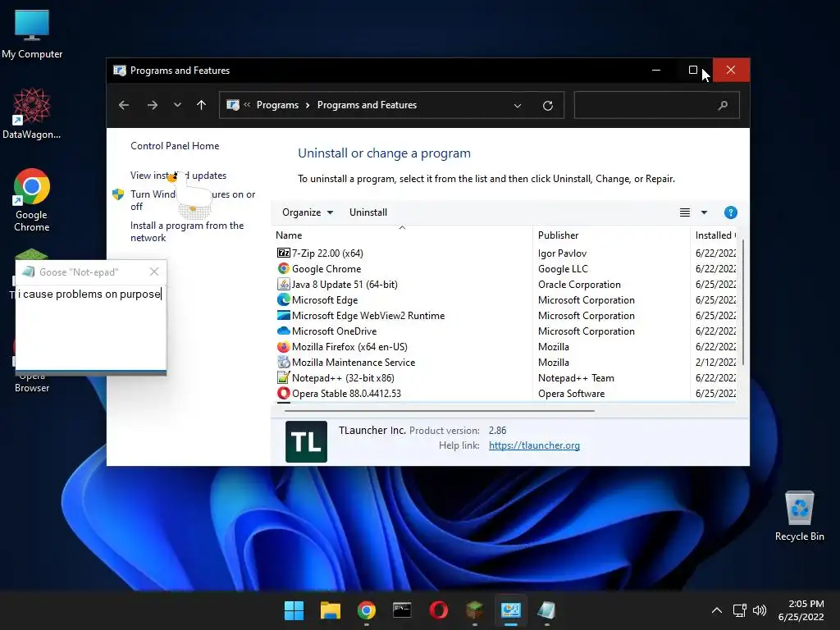This screenshot has width=840, height=630.
Task: Click the vertical scrollbar of program list
Action: pyautogui.click(x=742, y=303)
